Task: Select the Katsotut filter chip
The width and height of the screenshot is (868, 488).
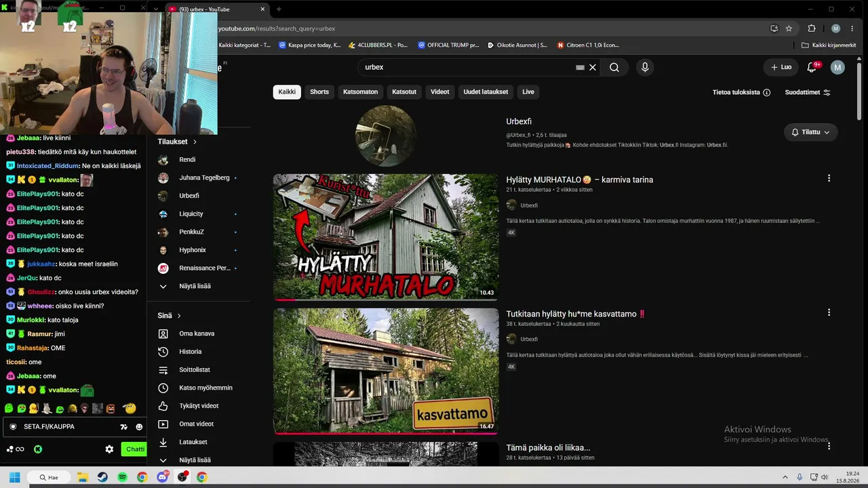Action: (x=404, y=92)
